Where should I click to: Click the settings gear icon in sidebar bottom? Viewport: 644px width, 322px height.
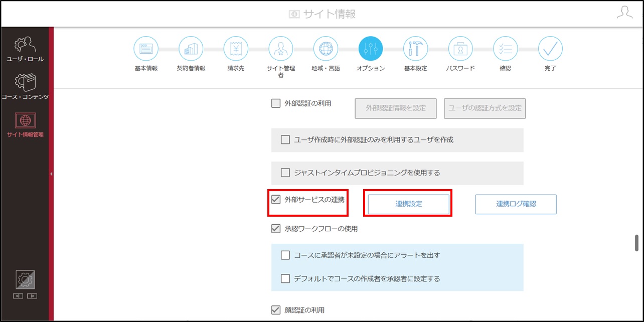25,280
